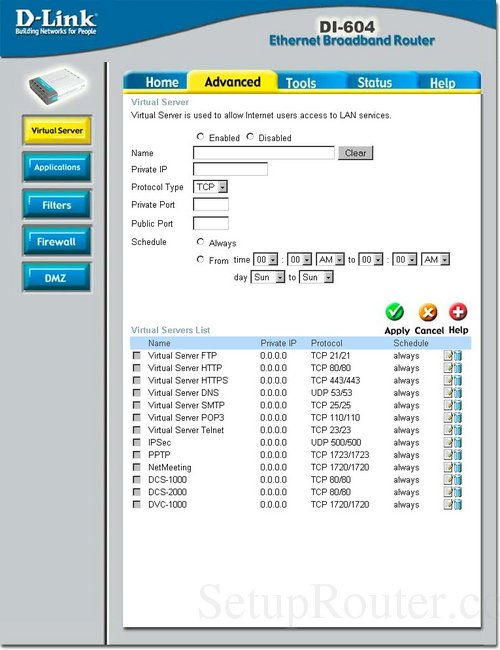Screen dimensions: 500x650
Task: Check the Virtual Server HTTP checkbox
Action: click(136, 368)
